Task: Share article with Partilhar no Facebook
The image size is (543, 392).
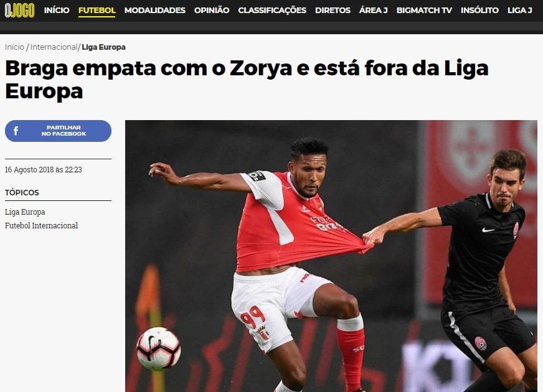Action: coord(58,131)
